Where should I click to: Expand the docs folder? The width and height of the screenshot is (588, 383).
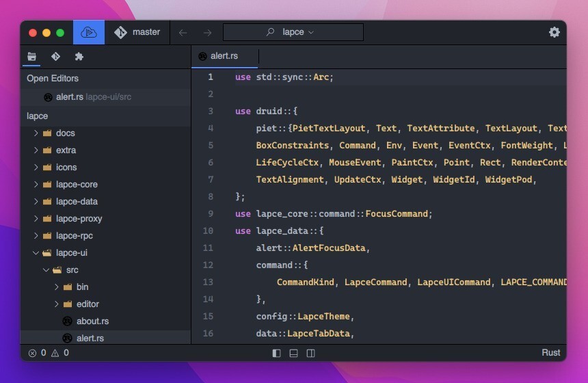pyautogui.click(x=36, y=133)
